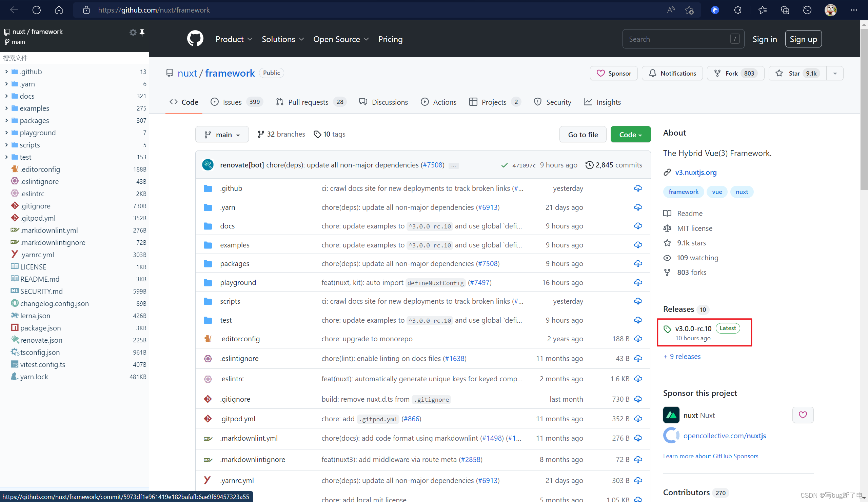
Task: Open the Product menu
Action: 234,39
